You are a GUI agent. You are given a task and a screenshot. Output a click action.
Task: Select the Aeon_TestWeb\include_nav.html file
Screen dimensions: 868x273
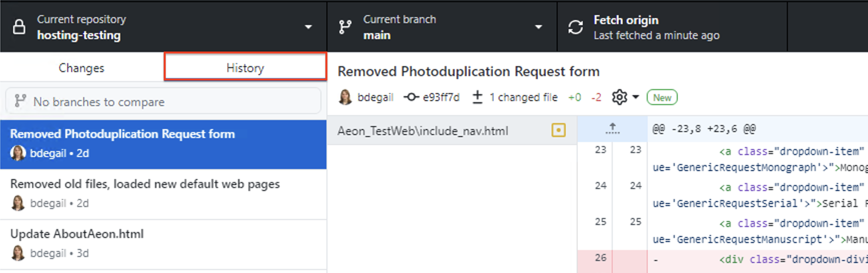click(x=423, y=131)
